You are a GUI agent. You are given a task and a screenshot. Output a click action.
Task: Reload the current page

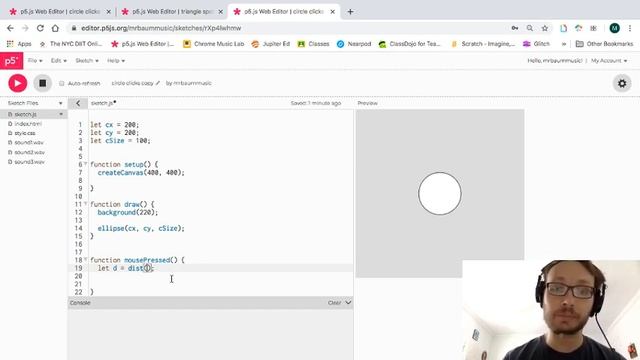click(x=40, y=28)
